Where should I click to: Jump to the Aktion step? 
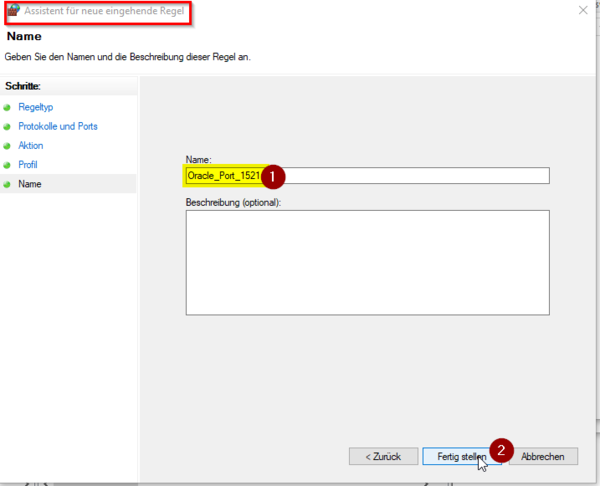click(30, 146)
